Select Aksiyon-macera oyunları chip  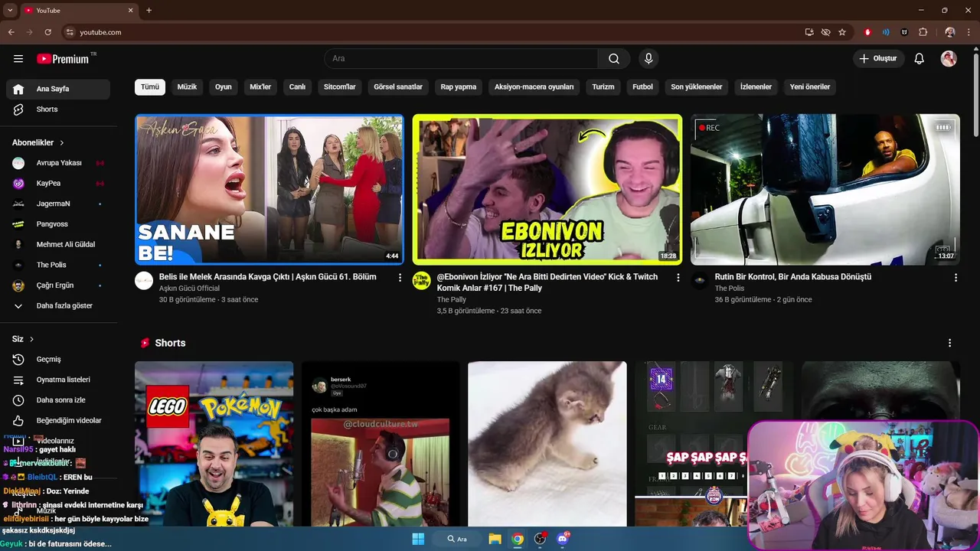tap(534, 86)
